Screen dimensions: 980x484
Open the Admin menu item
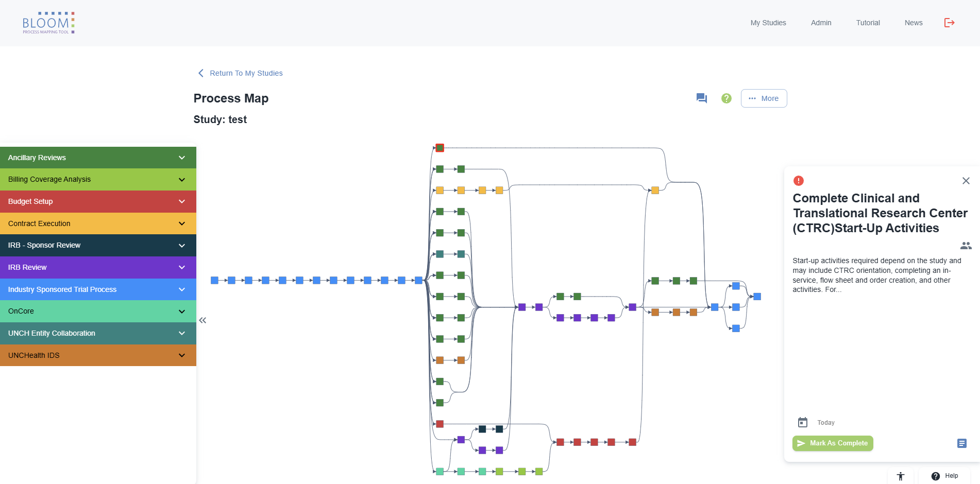click(x=821, y=23)
